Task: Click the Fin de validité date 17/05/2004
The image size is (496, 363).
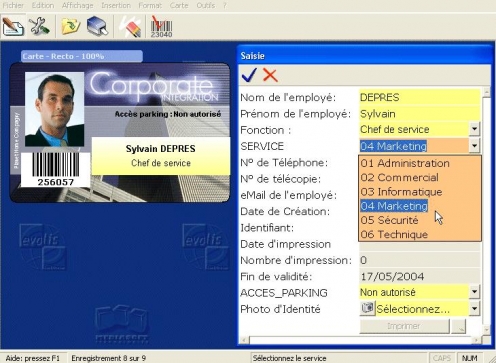Action: [419, 276]
